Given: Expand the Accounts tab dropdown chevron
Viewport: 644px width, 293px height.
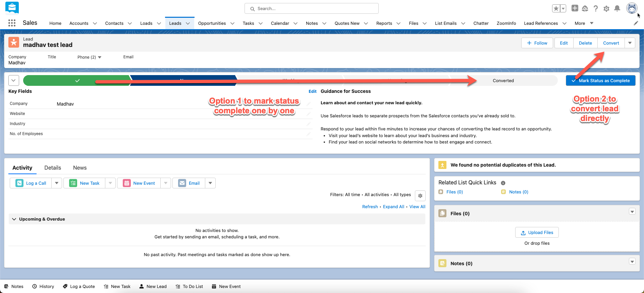Looking at the screenshot, I should 95,23.
